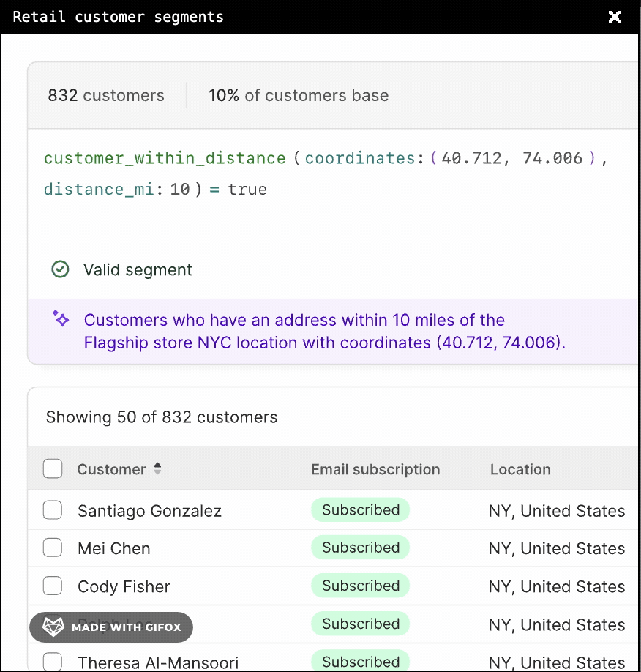Click the purple AI sparkle icon
This screenshot has width=641, height=672.
point(61,318)
